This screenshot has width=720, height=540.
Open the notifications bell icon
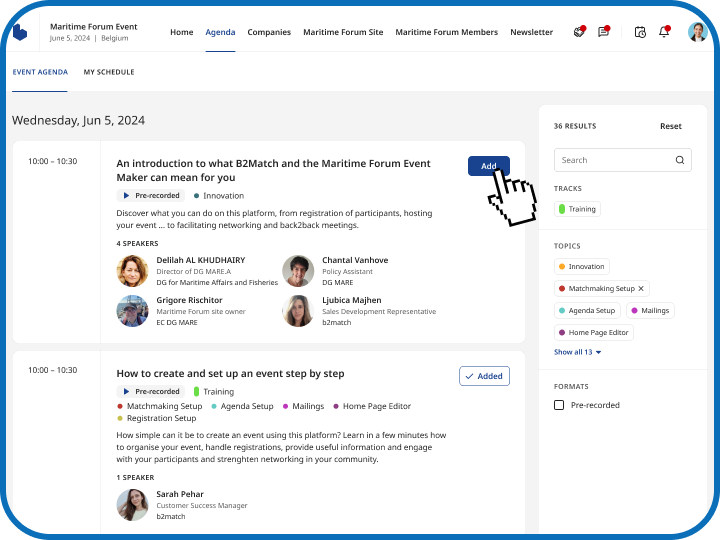[664, 32]
